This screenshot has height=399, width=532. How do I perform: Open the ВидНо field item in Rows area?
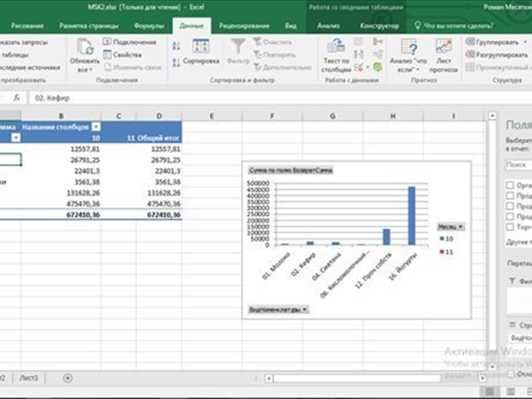point(521,338)
